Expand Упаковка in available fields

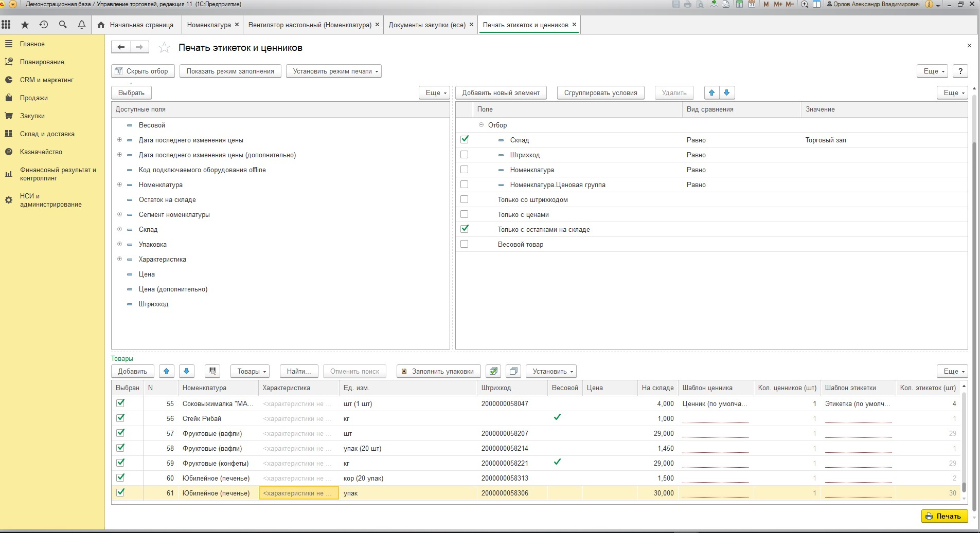tap(119, 244)
